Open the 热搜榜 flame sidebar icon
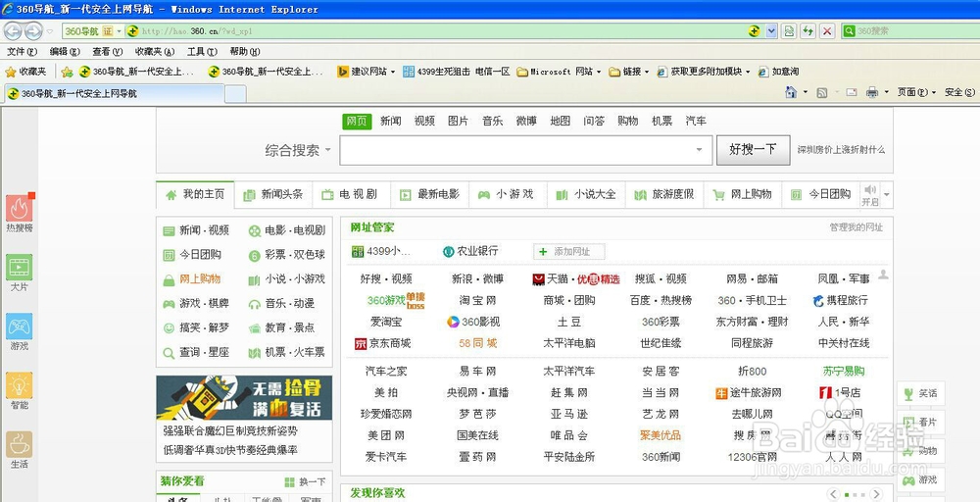The width and height of the screenshot is (980, 502). pos(20,208)
